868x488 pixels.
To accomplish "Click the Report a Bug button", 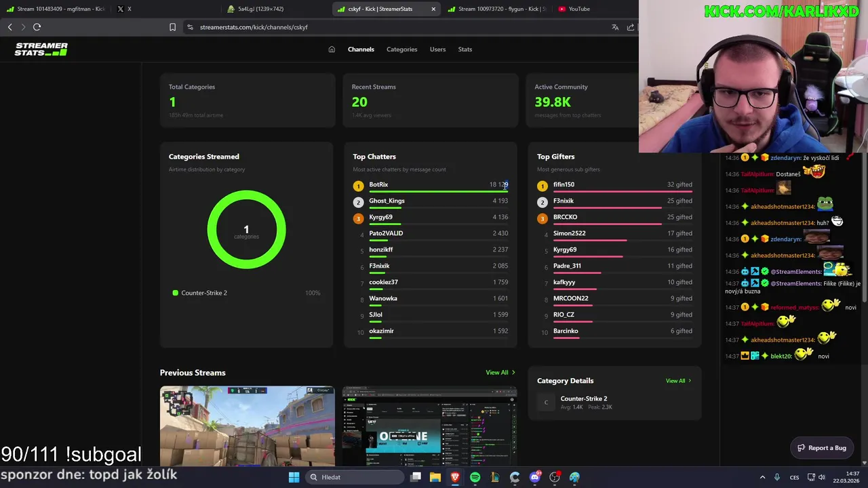I will tap(822, 448).
